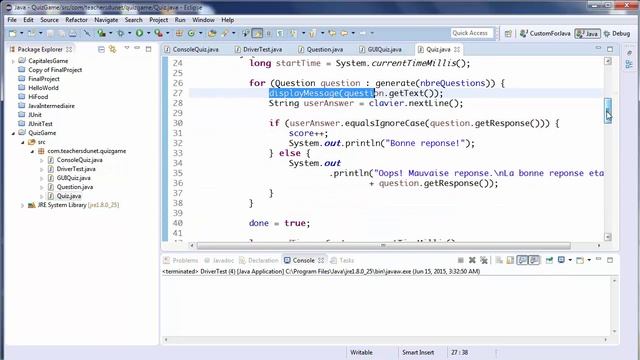Viewport: 640px width, 360px height.
Task: Click the Display Selected Console monitor icon
Action: tap(561, 260)
